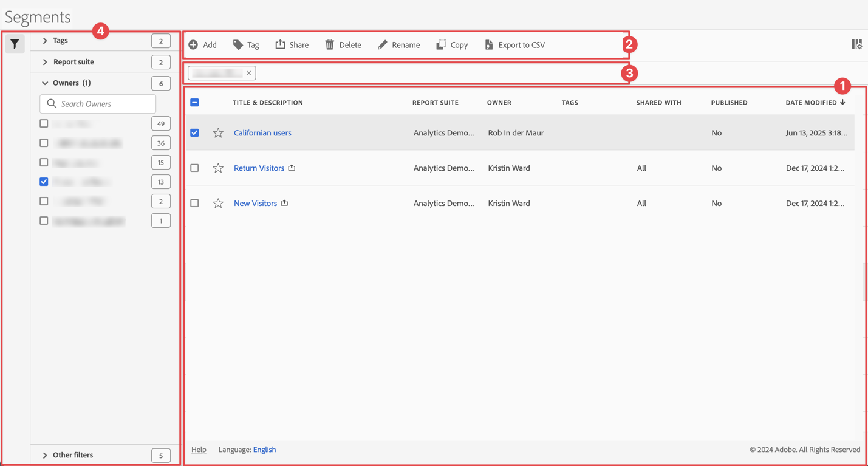Click the Shared With All cell for Return Visitors

[641, 168]
